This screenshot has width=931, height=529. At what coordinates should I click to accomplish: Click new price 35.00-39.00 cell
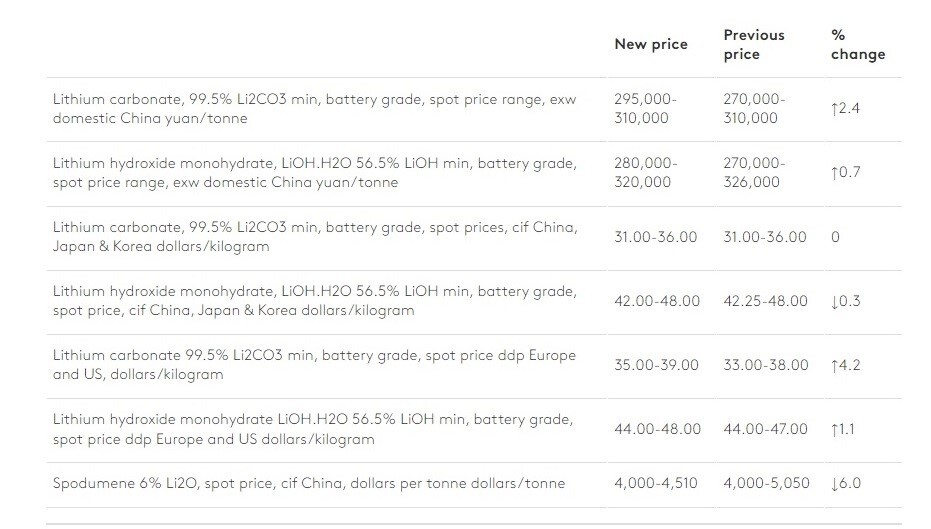click(x=656, y=365)
